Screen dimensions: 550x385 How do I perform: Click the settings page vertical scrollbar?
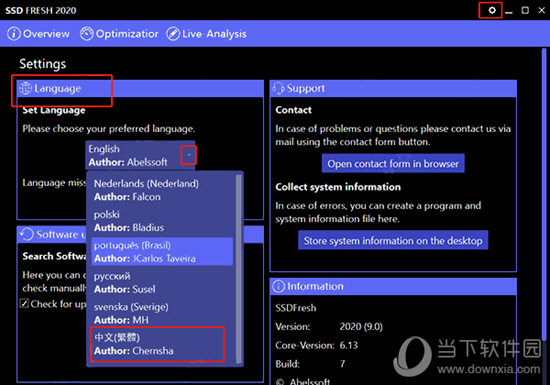point(544,194)
